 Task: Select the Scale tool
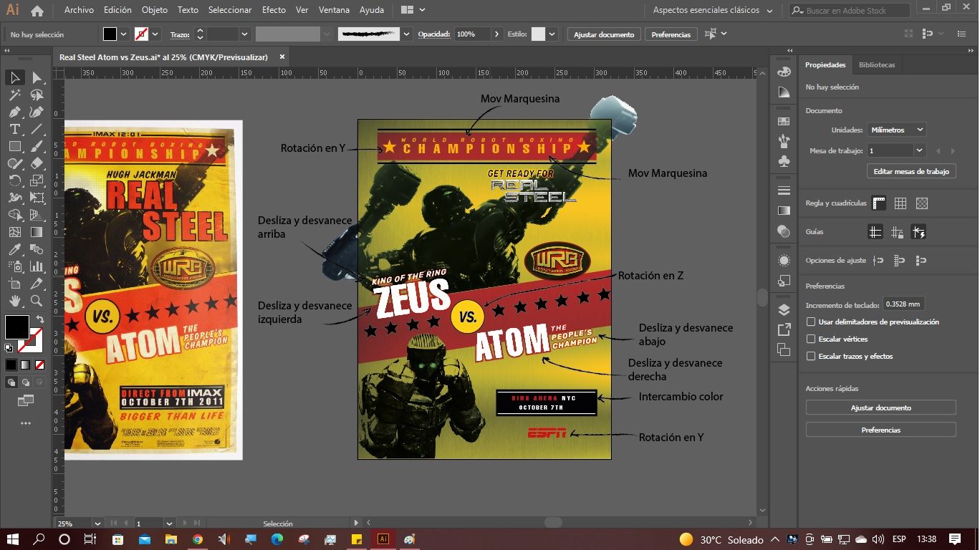pos(37,180)
